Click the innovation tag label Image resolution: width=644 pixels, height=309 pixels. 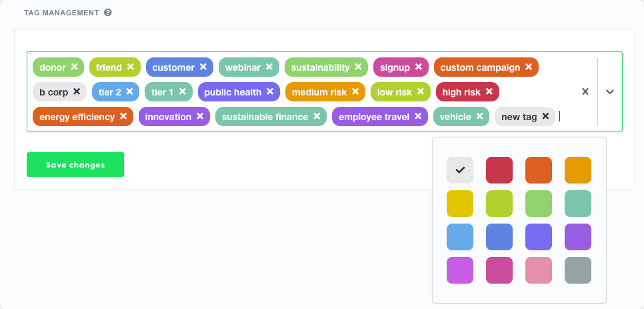[x=168, y=117]
